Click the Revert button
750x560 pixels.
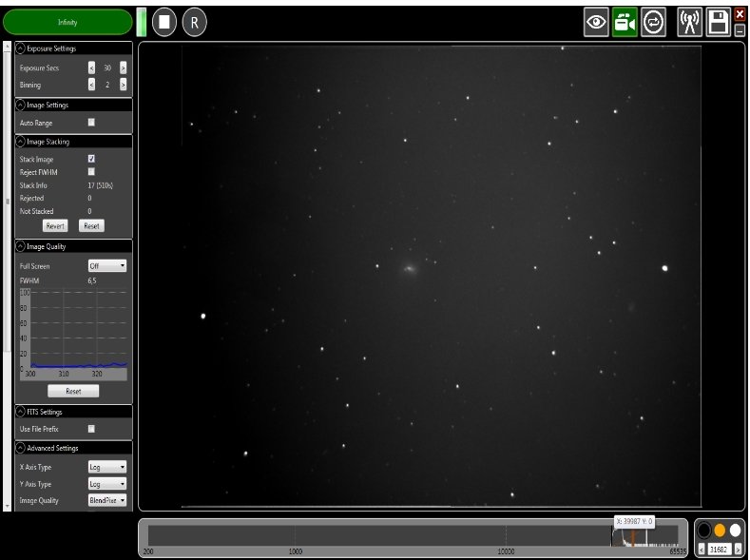[x=55, y=225]
